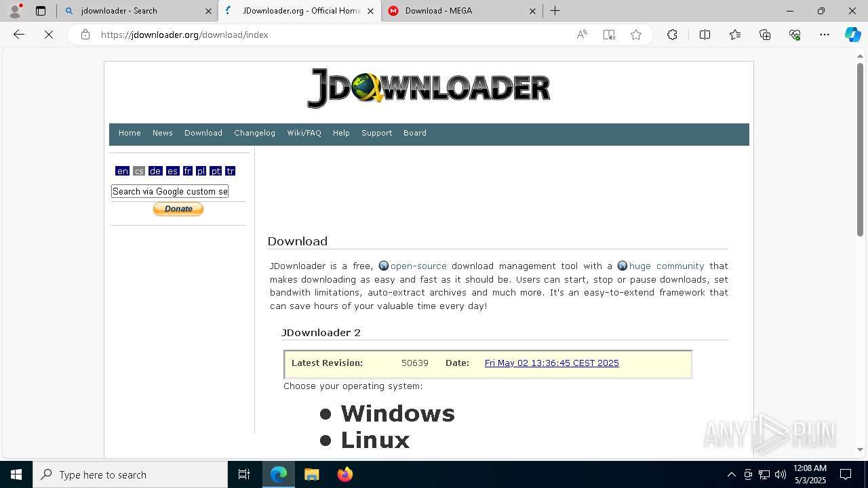868x488 pixels.
Task: Open volume control in tray
Action: pos(781,474)
